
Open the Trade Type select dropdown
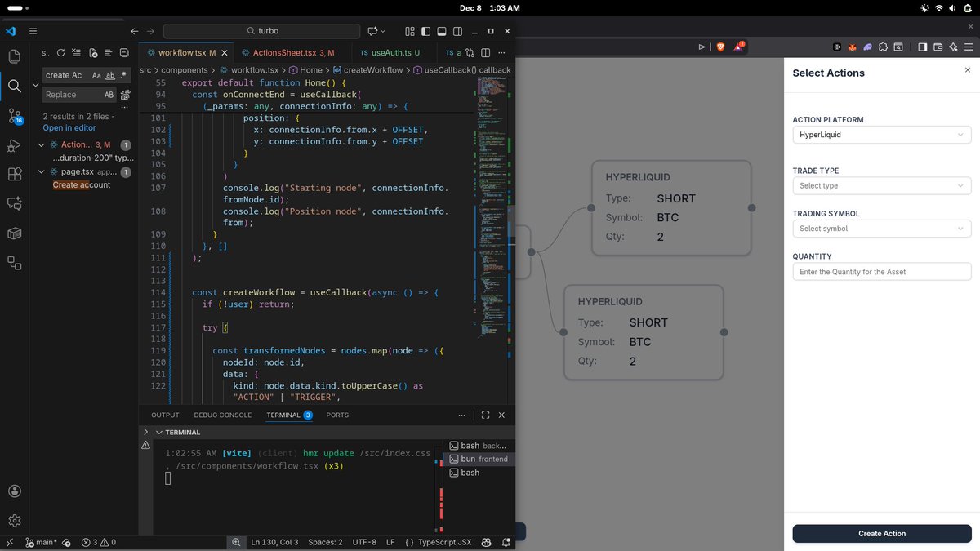(x=882, y=186)
